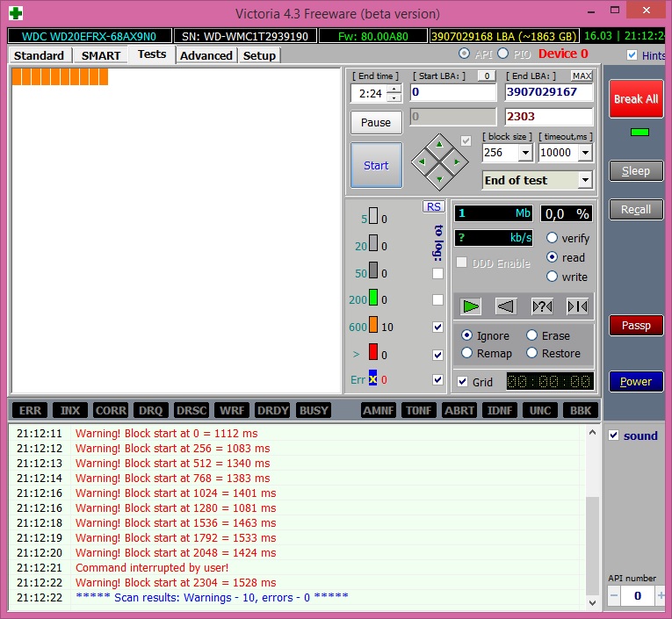
Task: Toggle the Grid checkbox
Action: [x=462, y=382]
